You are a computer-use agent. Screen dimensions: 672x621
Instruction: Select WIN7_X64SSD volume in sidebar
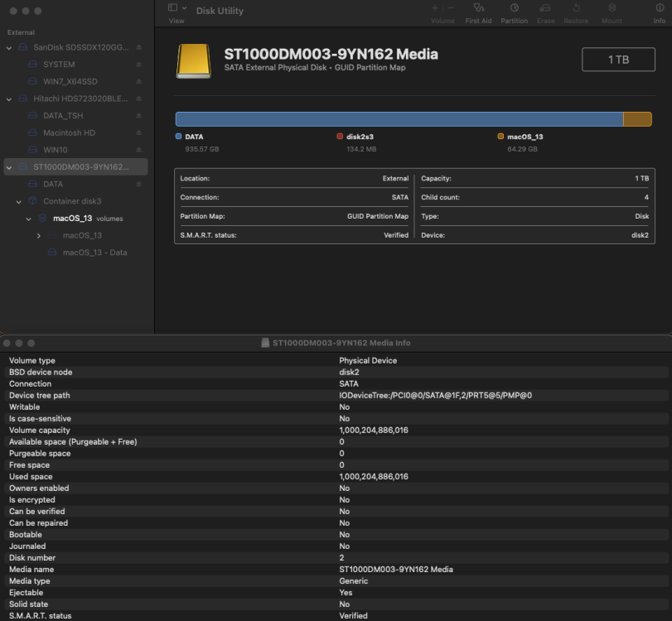pos(76,81)
